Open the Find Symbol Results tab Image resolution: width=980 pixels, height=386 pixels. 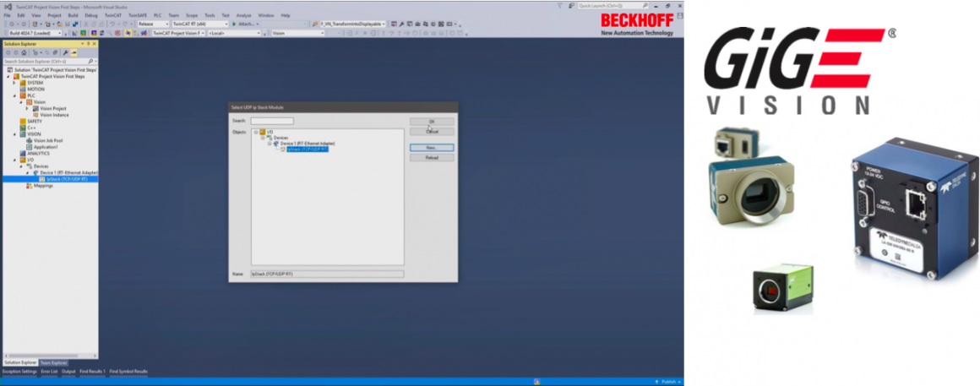(x=128, y=372)
